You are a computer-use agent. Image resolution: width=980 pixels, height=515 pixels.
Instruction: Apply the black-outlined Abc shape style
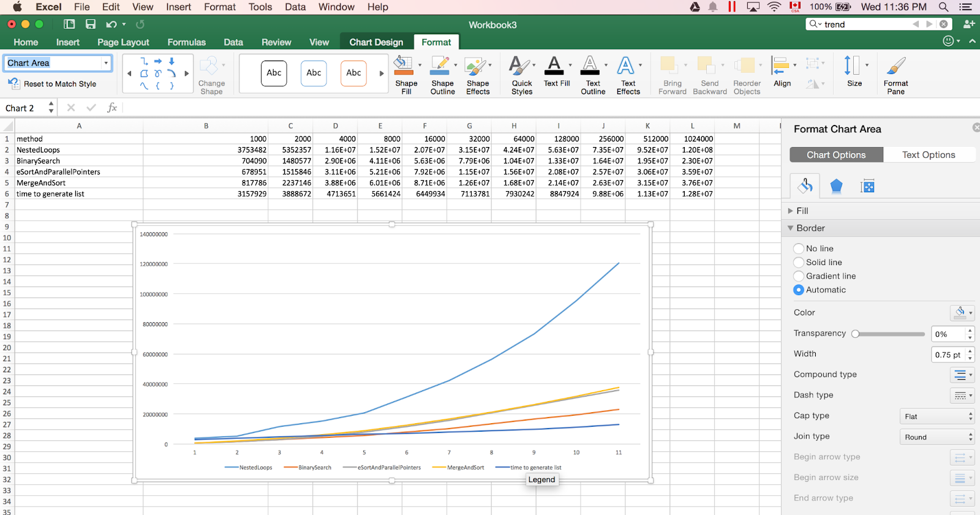(x=274, y=73)
